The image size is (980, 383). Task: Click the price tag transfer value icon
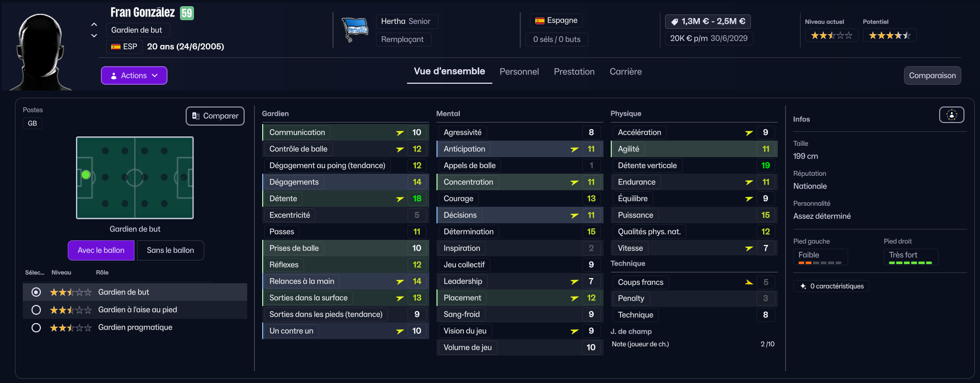[674, 22]
